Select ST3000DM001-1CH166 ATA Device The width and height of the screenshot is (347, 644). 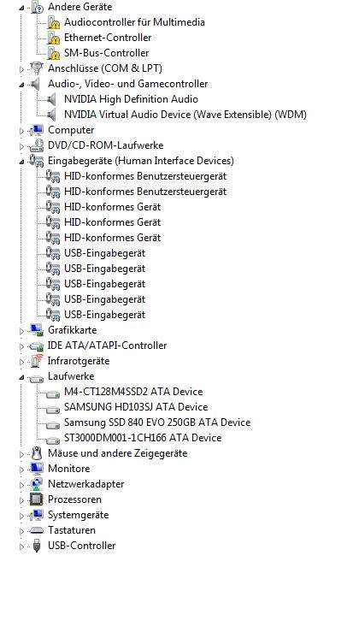143,438
